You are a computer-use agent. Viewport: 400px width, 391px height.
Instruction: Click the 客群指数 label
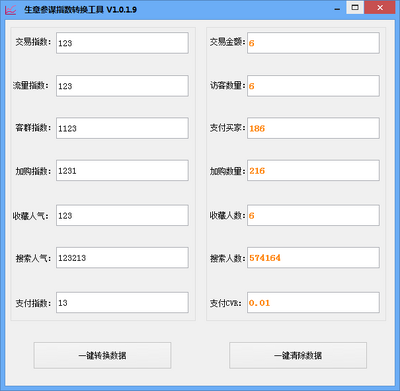pyautogui.click(x=33, y=128)
